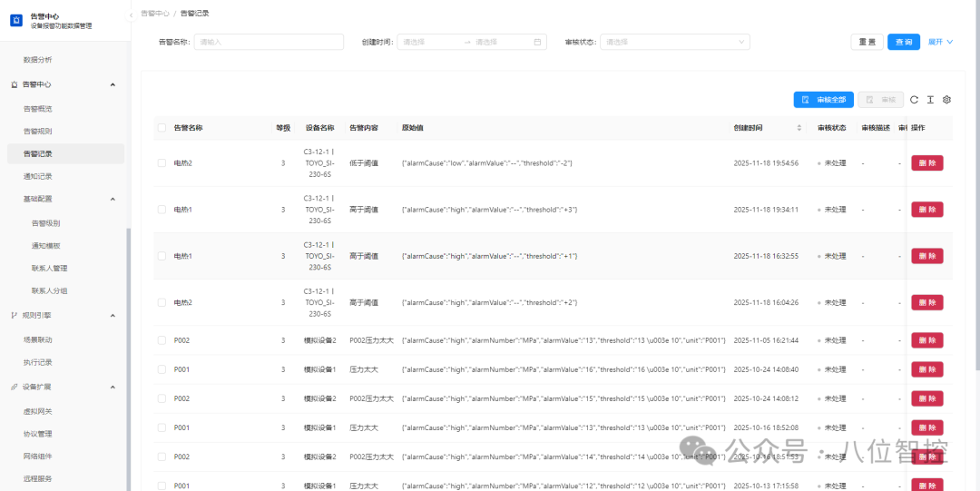
Task: Expand more filters via 展开
Action: tap(941, 42)
